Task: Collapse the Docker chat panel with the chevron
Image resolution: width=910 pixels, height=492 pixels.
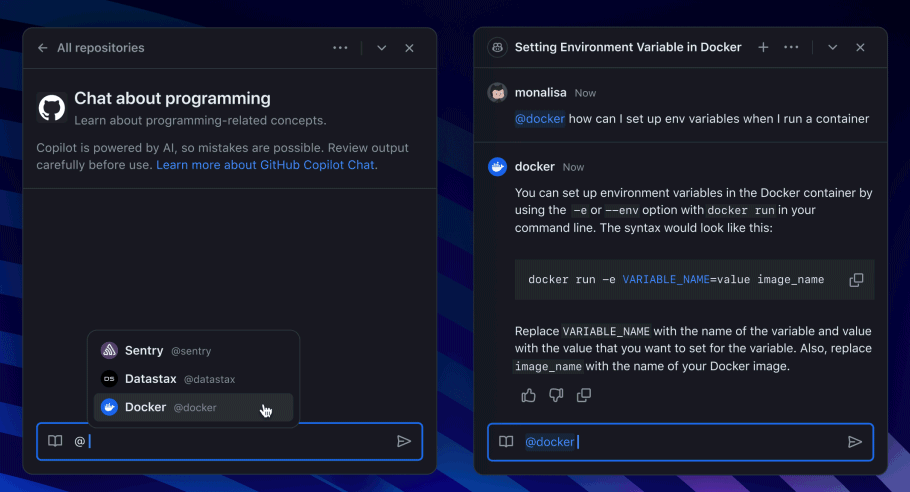Action: pos(832,48)
